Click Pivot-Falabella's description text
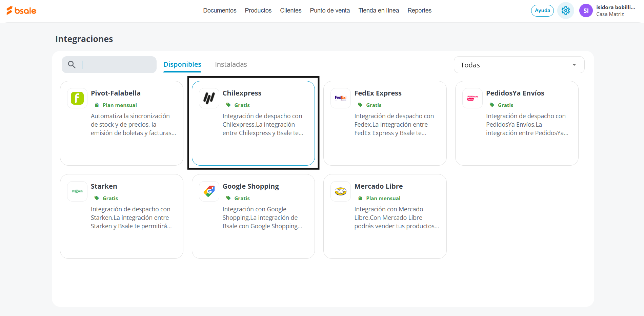The image size is (644, 316). coord(134,125)
